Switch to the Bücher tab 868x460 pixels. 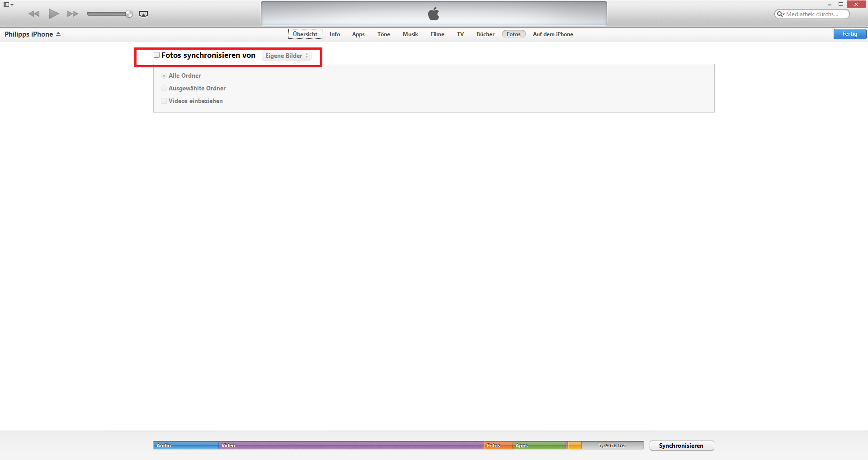tap(486, 34)
